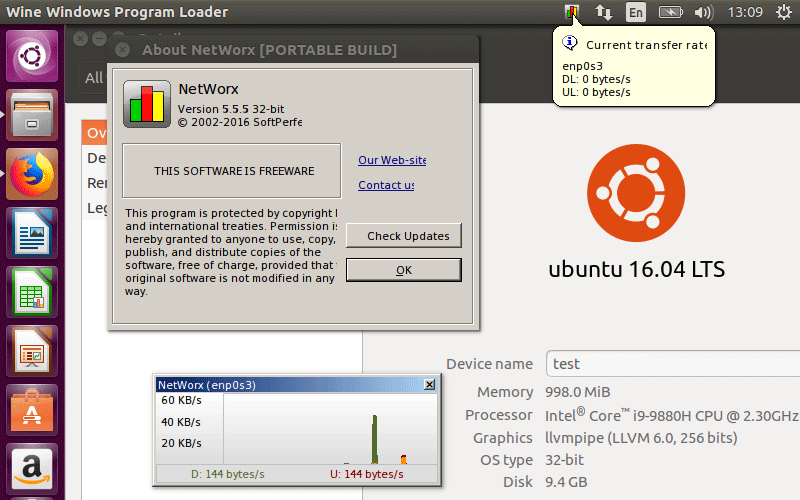Show the 13:09 clock menu
Viewport: 800px width, 500px height.
pos(745,12)
